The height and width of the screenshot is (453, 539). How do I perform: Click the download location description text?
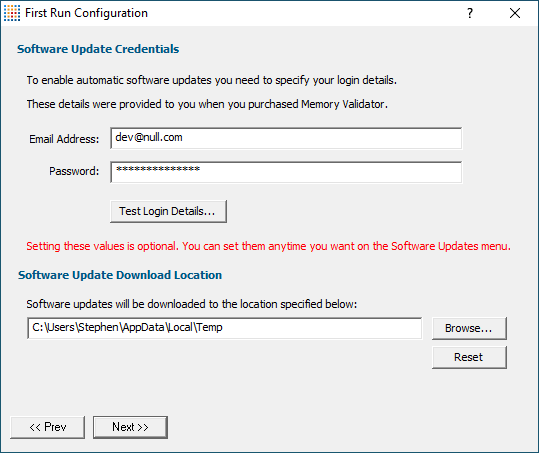pos(192,305)
